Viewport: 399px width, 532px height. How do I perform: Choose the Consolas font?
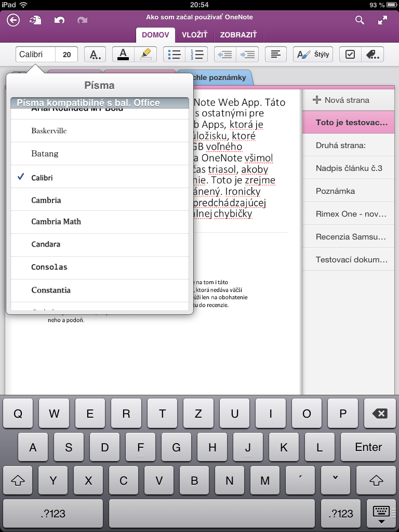(x=100, y=268)
